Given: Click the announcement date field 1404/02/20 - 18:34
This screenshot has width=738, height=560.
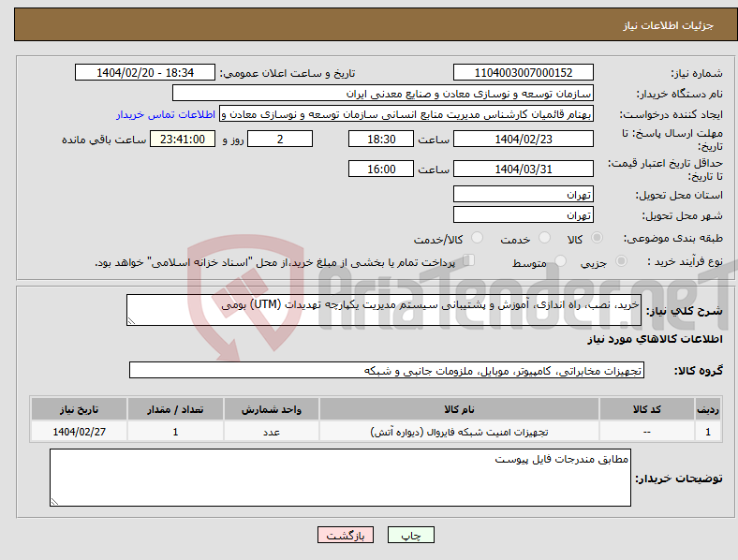Looking at the screenshot, I should click(x=145, y=72).
